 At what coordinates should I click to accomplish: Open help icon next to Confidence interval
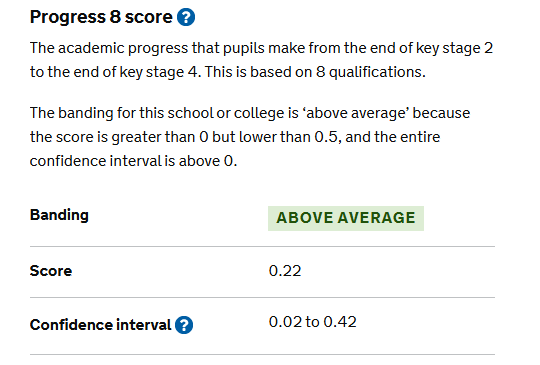pos(184,325)
